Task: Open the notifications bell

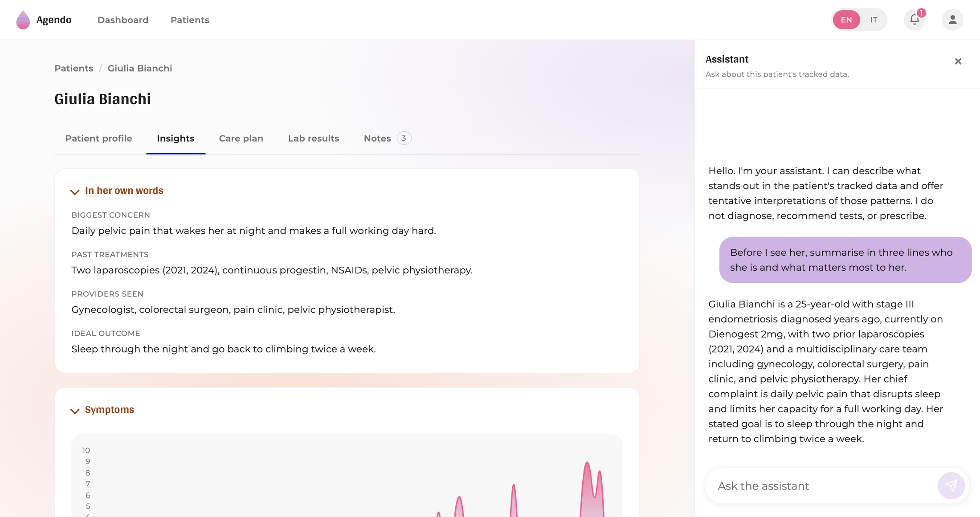Action: pyautogui.click(x=915, y=20)
